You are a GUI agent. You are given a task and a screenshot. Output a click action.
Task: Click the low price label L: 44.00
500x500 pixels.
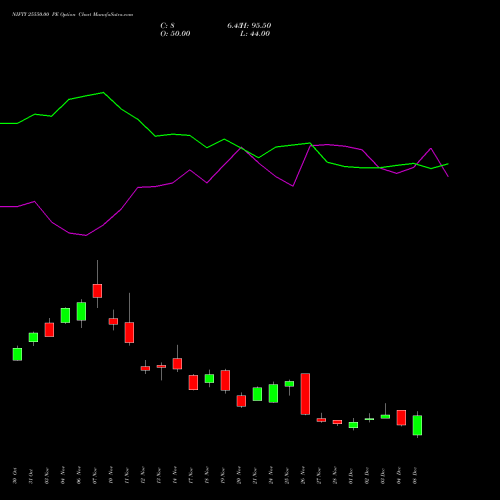click(x=255, y=34)
